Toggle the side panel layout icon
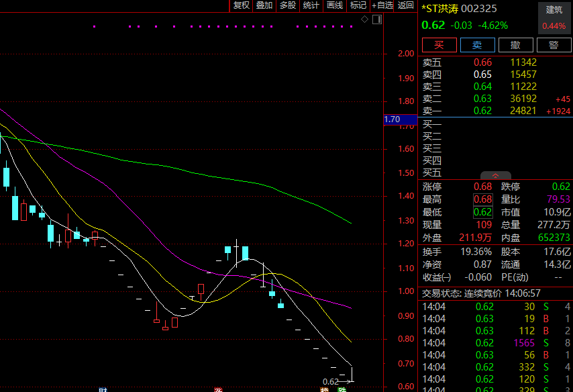573x392 pixels. [377, 19]
